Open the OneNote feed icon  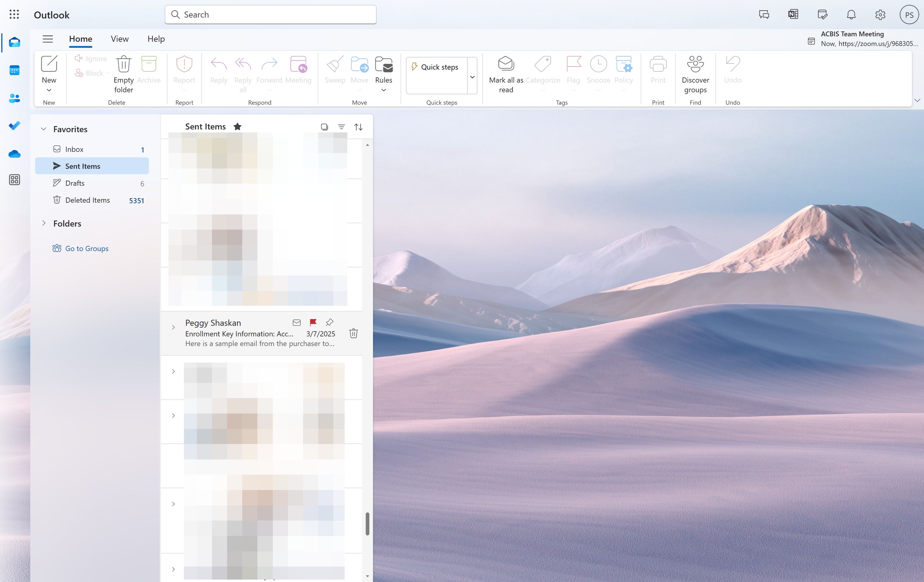[x=793, y=15]
